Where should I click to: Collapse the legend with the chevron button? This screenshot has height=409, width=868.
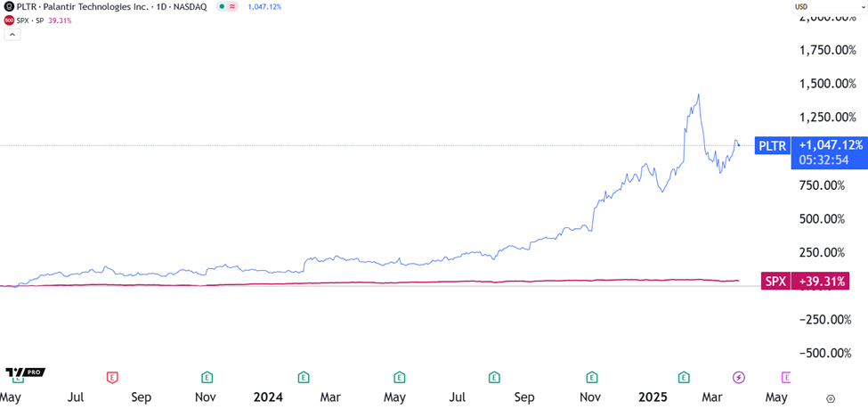(x=12, y=35)
